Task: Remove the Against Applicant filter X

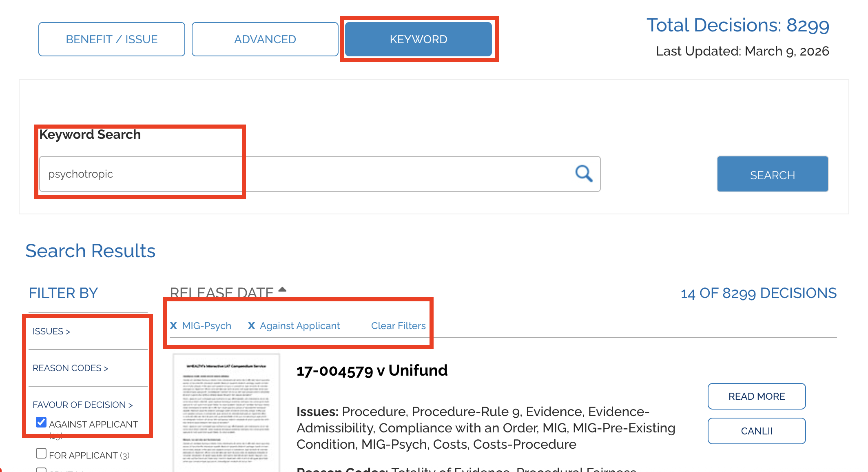Action: point(251,326)
